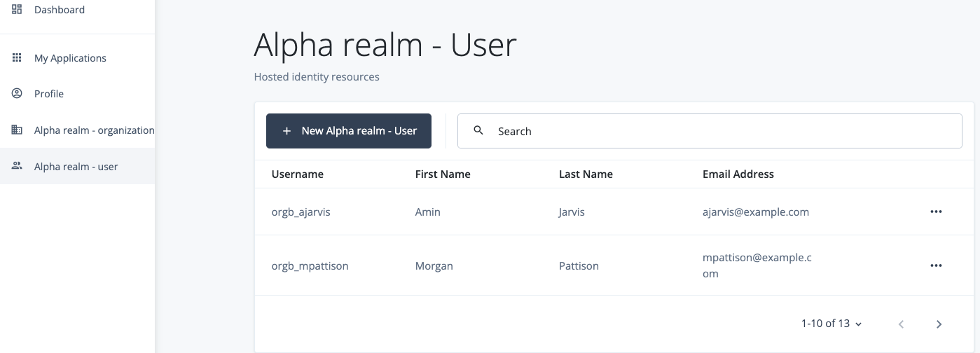Click the Profile person icon
Screen dimensions: 980x353
(18, 94)
